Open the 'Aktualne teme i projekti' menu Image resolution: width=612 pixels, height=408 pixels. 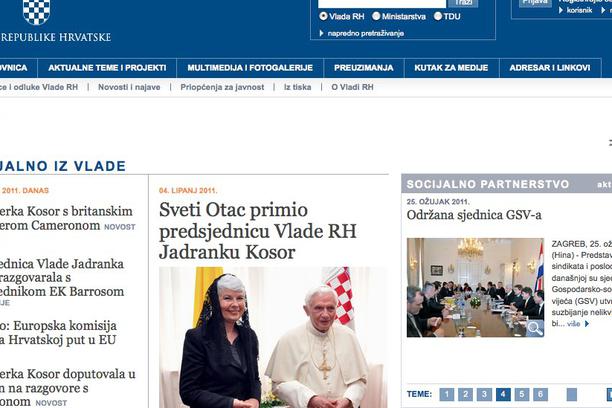(107, 68)
